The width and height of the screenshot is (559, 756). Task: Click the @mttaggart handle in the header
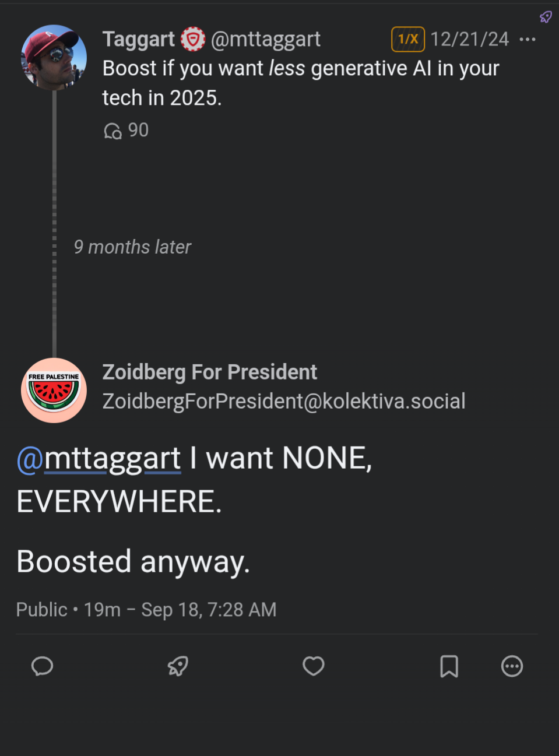pyautogui.click(x=266, y=40)
